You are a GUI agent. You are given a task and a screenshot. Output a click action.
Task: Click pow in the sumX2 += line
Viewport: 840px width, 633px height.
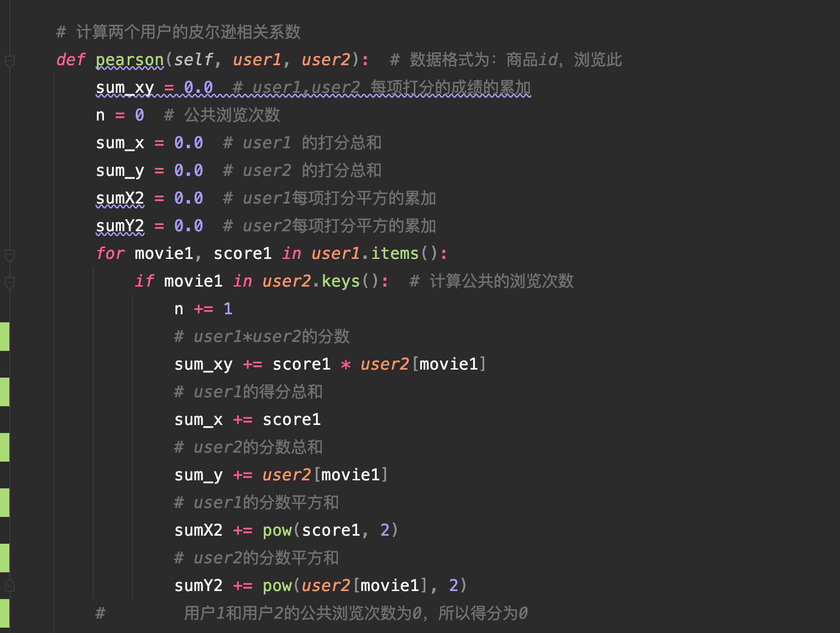point(277,530)
